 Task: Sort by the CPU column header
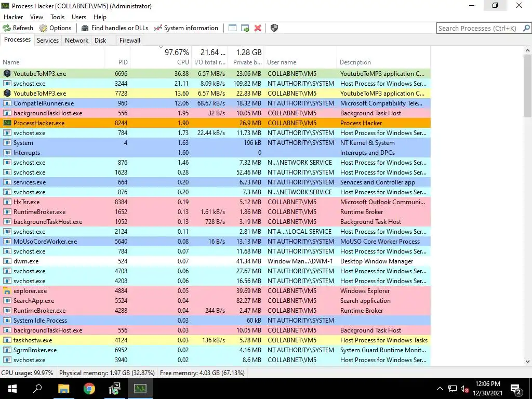tap(161, 57)
